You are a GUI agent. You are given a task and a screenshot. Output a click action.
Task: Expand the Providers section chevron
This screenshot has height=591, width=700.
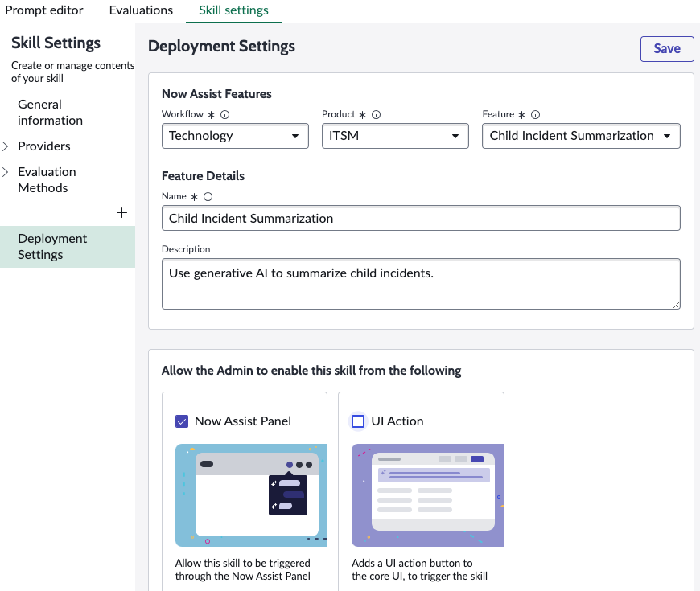6,146
